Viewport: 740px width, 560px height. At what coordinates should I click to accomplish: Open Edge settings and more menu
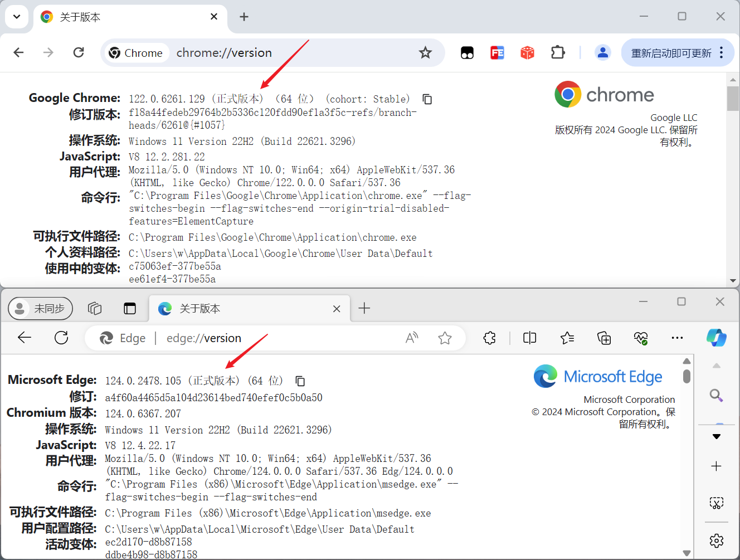(677, 338)
